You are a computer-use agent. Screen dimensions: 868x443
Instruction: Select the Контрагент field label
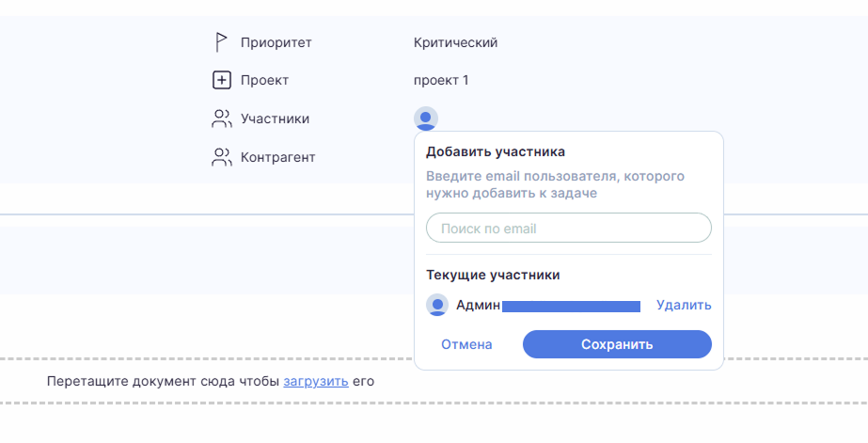click(x=277, y=157)
